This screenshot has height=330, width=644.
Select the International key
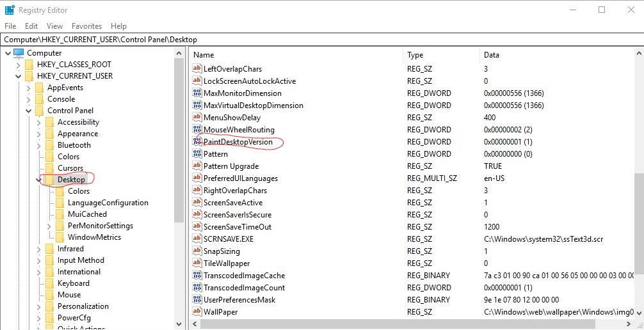tap(79, 271)
